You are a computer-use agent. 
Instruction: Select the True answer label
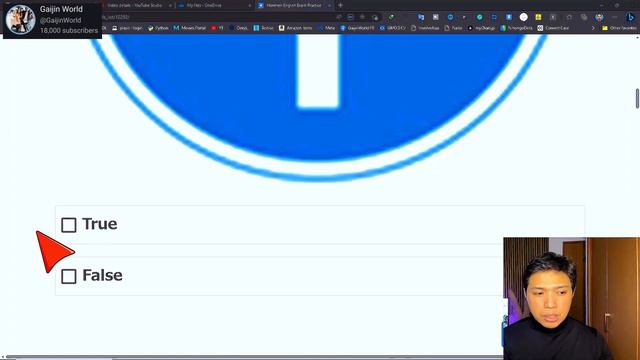(x=100, y=224)
